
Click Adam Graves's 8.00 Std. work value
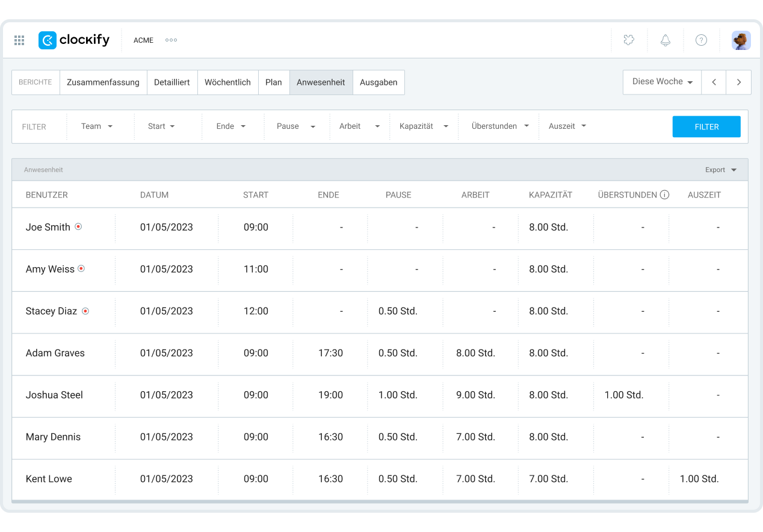(x=475, y=353)
